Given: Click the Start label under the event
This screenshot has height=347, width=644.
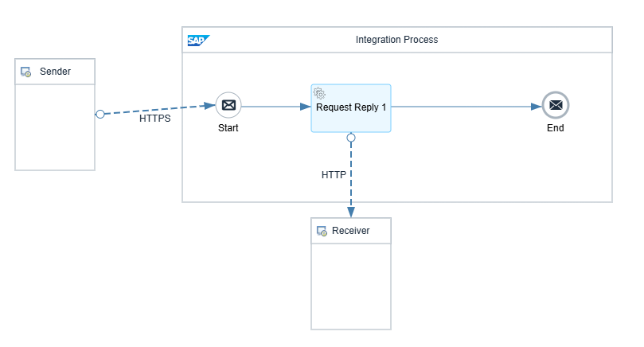Looking at the screenshot, I should tap(228, 128).
